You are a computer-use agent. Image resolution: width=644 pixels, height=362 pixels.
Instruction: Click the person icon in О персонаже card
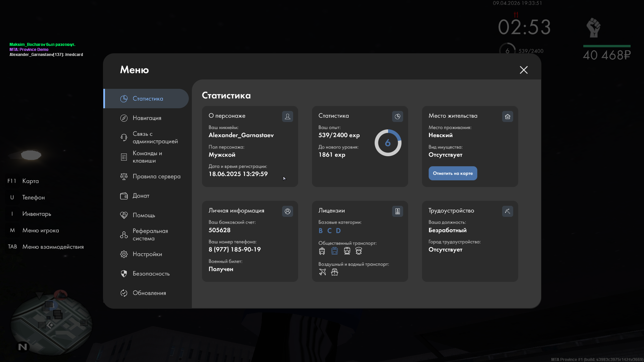click(287, 116)
